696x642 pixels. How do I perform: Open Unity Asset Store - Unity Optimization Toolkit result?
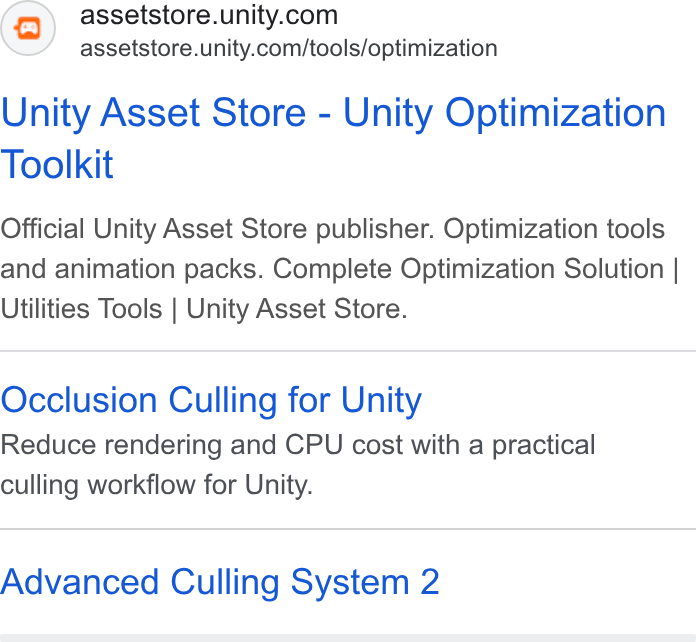333,138
